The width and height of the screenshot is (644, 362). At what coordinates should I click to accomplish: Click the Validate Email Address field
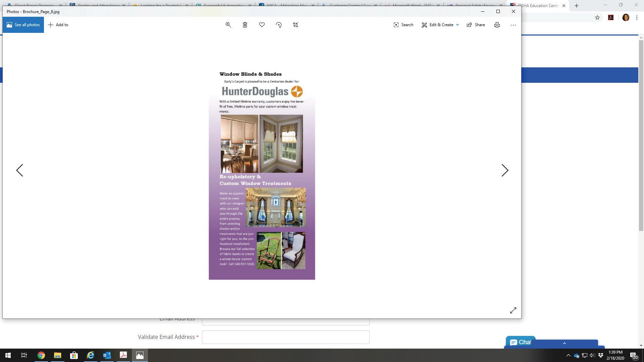(x=285, y=337)
